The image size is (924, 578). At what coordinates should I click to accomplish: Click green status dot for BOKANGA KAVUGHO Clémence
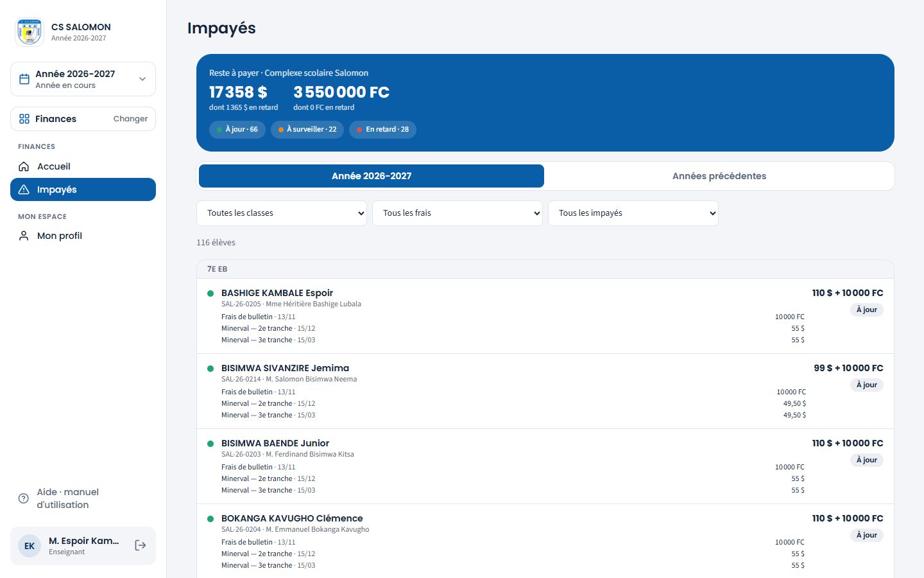[x=210, y=519]
